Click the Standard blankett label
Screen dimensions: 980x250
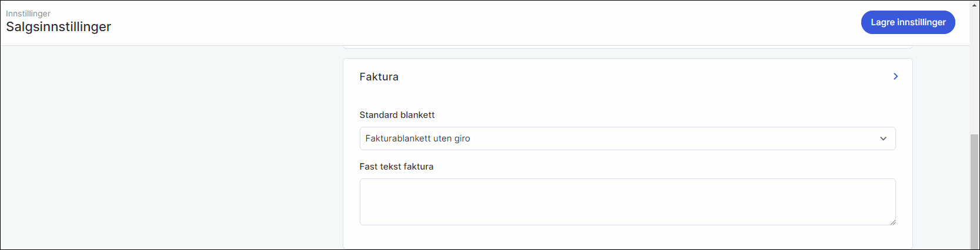[397, 115]
